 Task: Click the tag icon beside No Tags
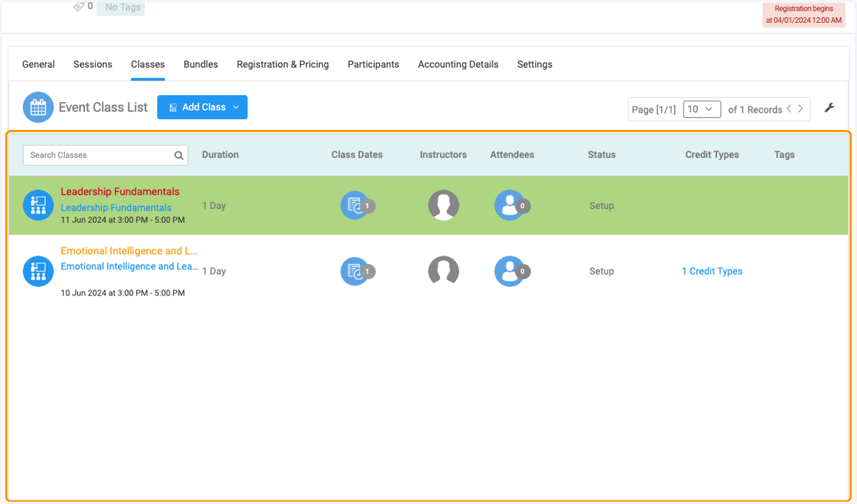(x=79, y=6)
